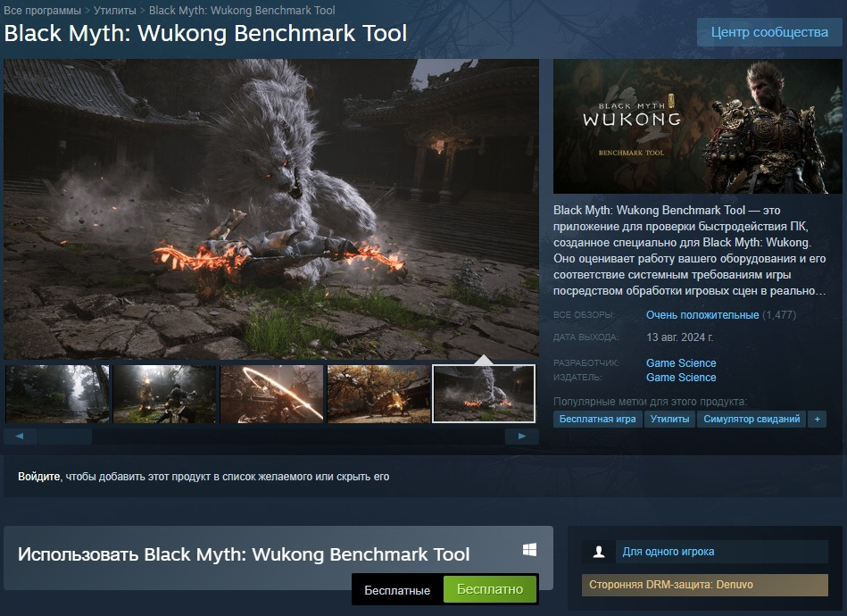Click the Windows platform icon

click(x=529, y=550)
